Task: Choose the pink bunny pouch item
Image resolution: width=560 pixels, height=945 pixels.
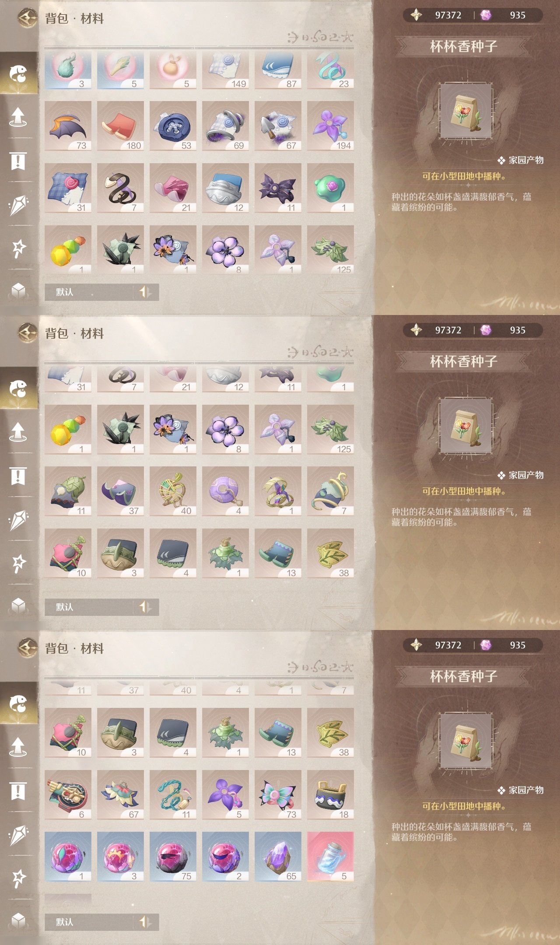Action: [x=173, y=70]
